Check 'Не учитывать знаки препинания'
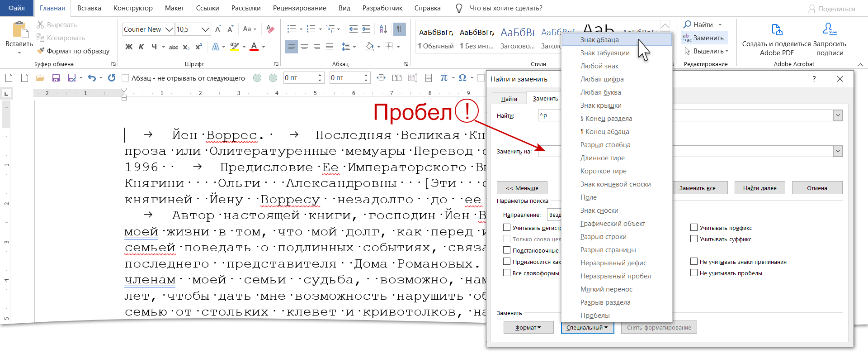 (x=694, y=261)
